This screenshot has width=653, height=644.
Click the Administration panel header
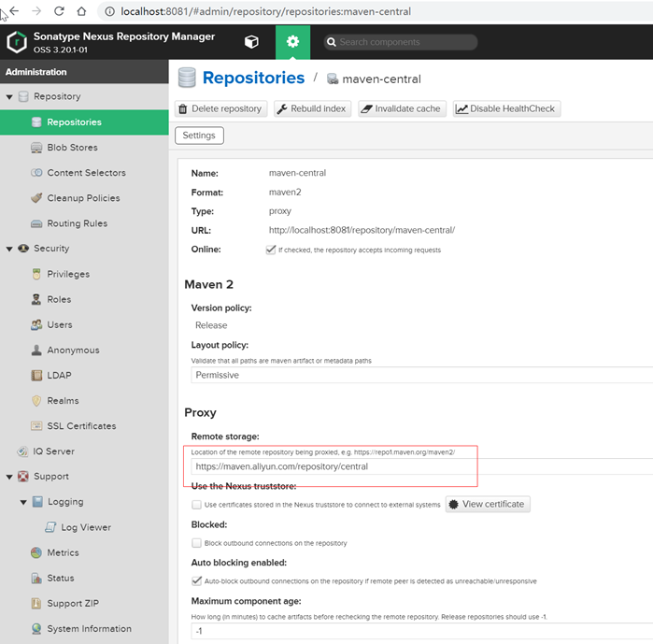tap(84, 72)
